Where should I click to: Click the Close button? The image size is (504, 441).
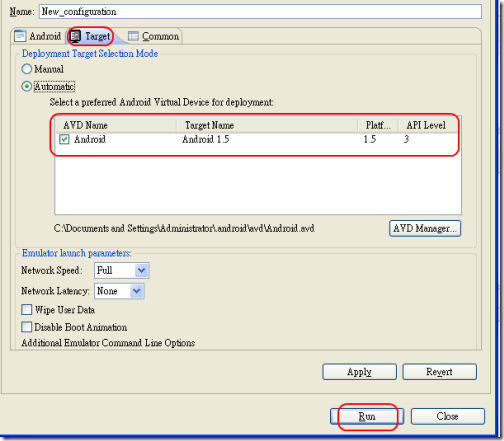[448, 416]
